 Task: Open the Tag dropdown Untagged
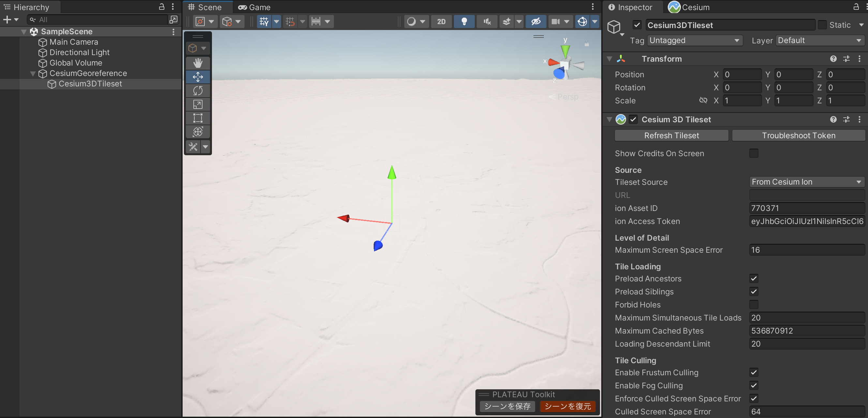pos(695,40)
